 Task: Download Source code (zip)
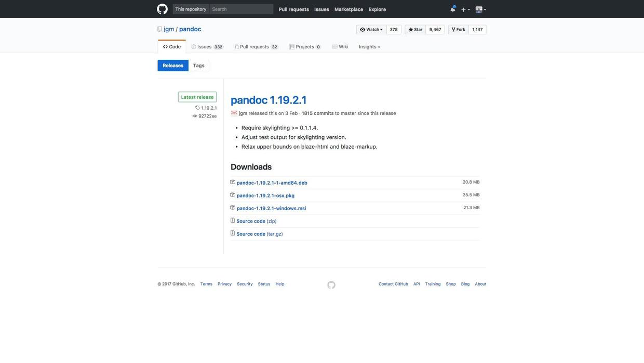click(257, 221)
